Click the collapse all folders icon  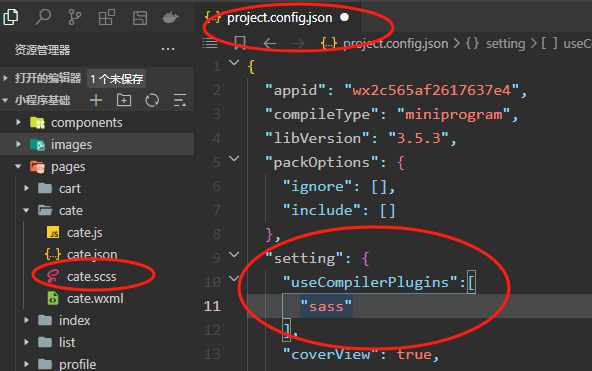(x=180, y=100)
